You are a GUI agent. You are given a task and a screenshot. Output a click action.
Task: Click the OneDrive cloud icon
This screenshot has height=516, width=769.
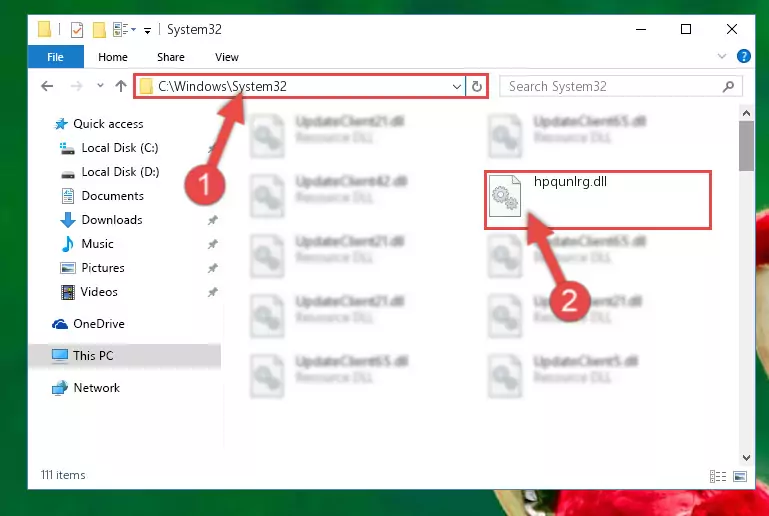[x=60, y=324]
